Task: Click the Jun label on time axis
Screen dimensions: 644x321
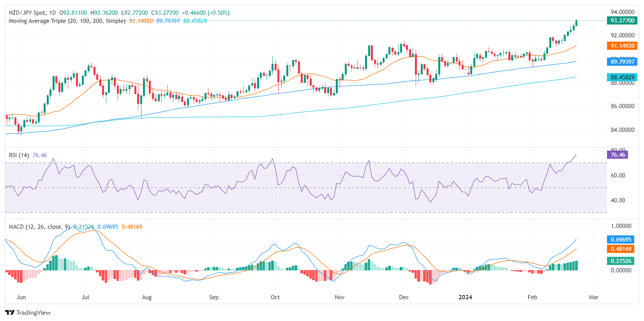Action: click(21, 297)
